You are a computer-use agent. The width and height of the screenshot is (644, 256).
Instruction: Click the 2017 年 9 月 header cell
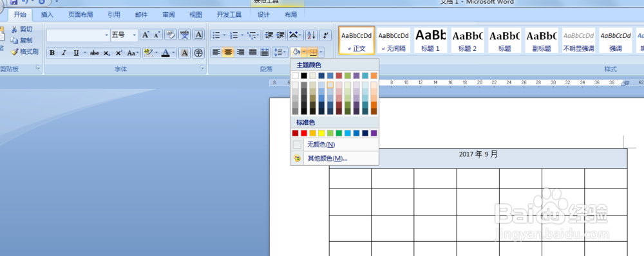click(478, 158)
